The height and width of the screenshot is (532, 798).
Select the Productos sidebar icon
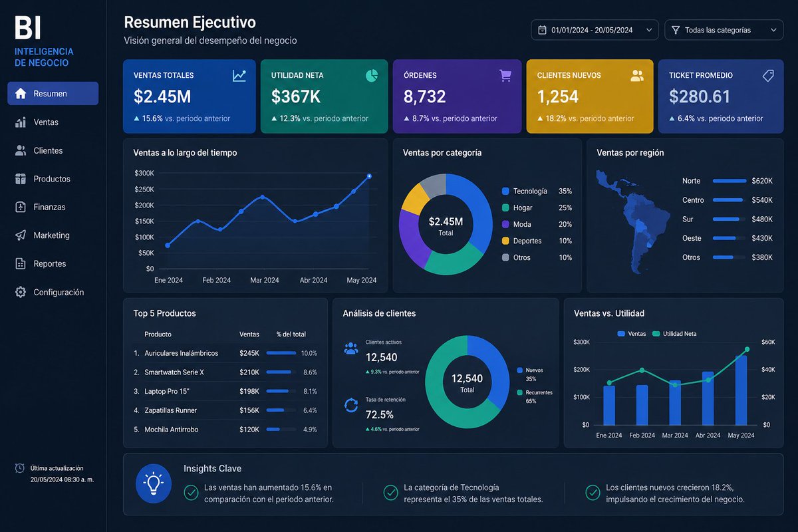click(22, 178)
